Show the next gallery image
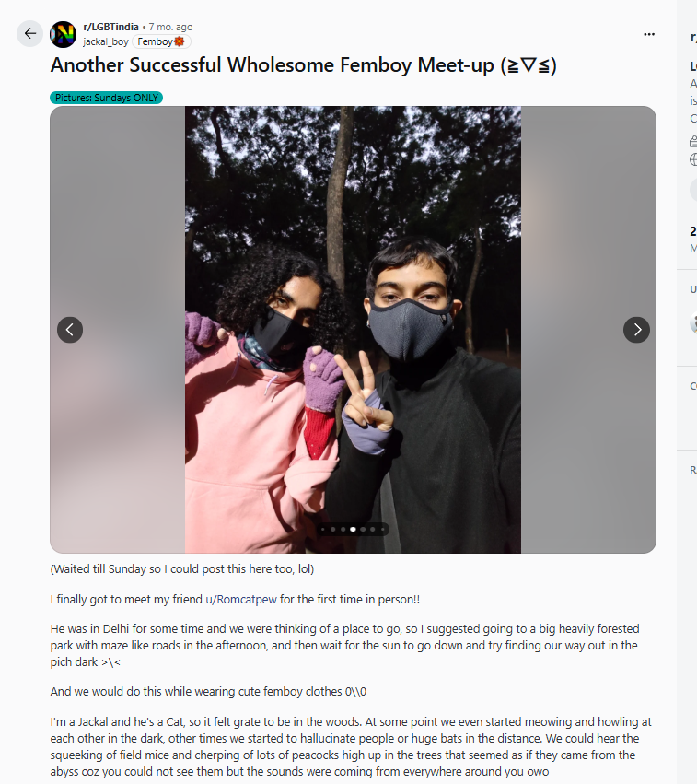This screenshot has height=784, width=697. pyautogui.click(x=636, y=330)
